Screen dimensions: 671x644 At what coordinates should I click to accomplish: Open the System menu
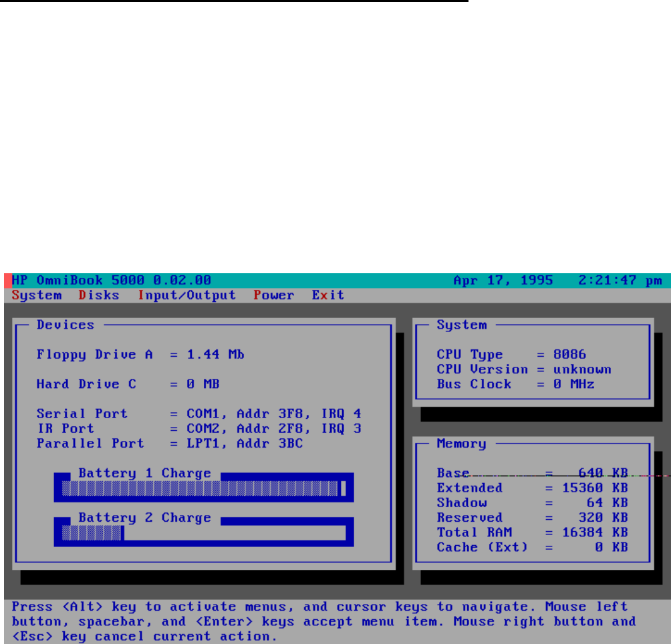tap(37, 295)
